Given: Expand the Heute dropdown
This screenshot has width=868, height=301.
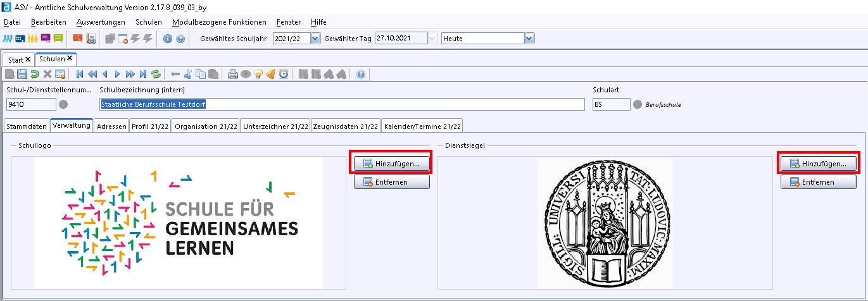Looking at the screenshot, I should click(x=530, y=39).
